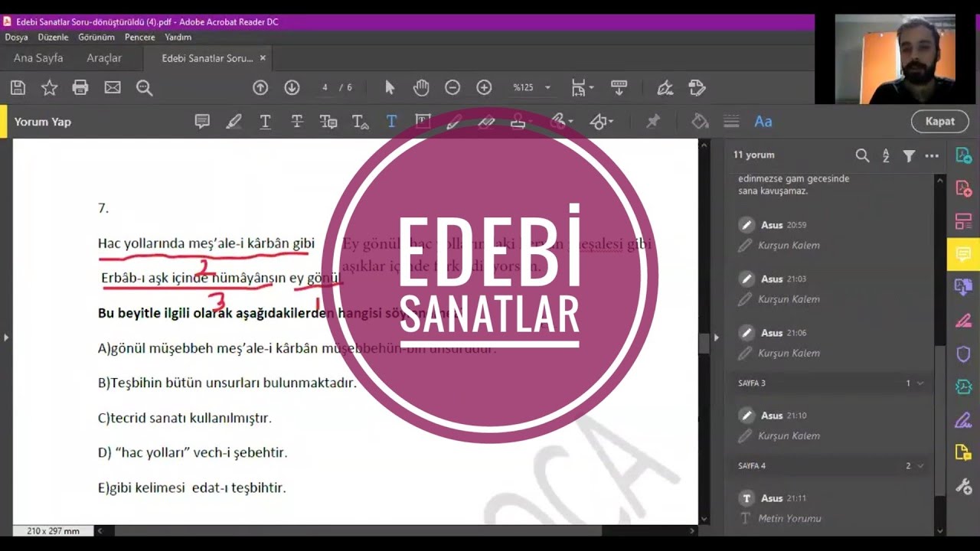
Task: Go to previous page with up arrow
Action: pyautogui.click(x=260, y=88)
